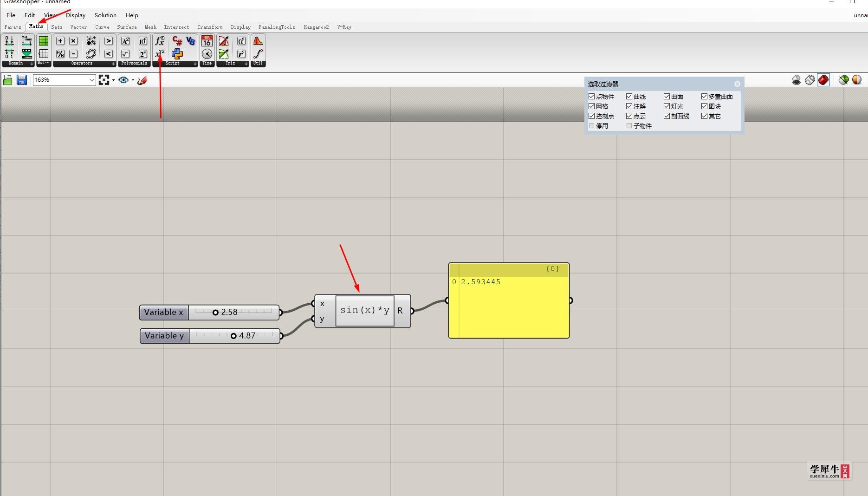Viewport: 868px width, 496px height.
Task: Toggle 点物件 checkbox in filter panel
Action: point(591,97)
